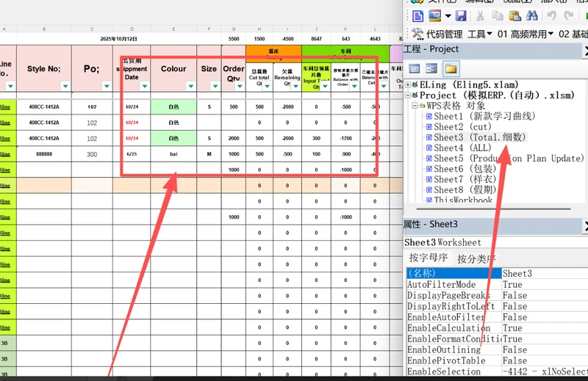Click the View Object icon in Project panel
The height and width of the screenshot is (381, 588).
click(431, 68)
